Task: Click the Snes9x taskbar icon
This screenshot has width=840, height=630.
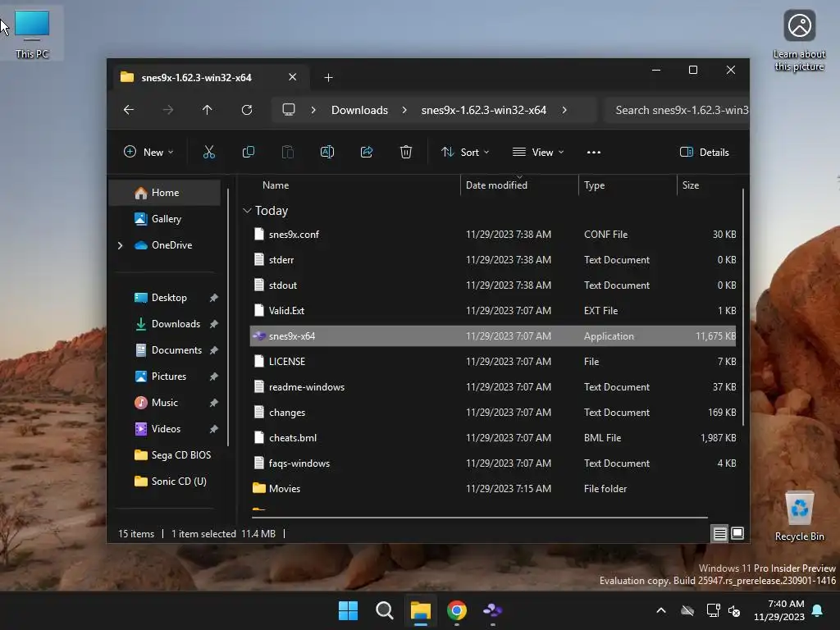Action: [493, 610]
